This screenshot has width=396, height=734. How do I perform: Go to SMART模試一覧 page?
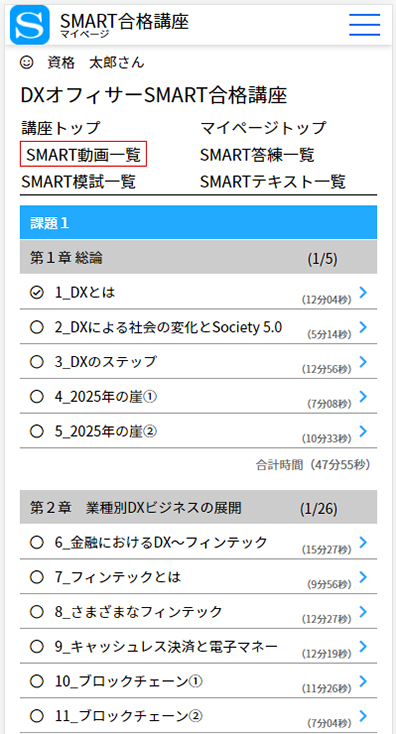[79, 182]
